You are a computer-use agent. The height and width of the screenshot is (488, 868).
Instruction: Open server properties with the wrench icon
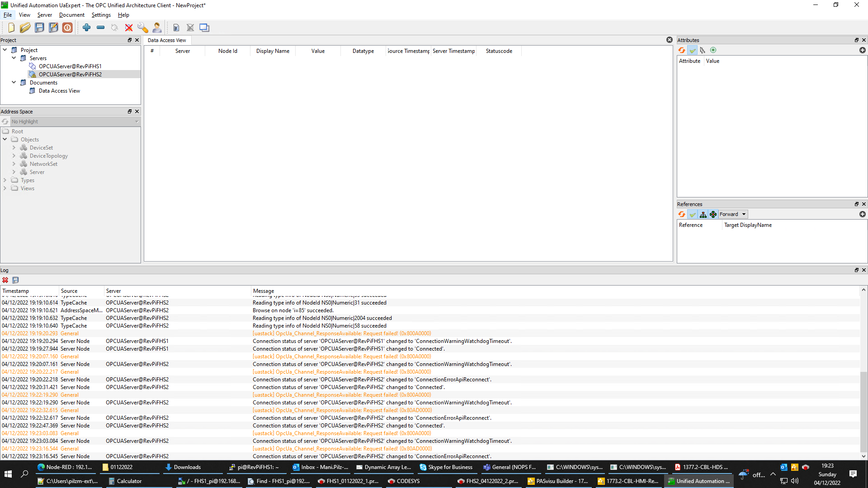click(x=143, y=28)
